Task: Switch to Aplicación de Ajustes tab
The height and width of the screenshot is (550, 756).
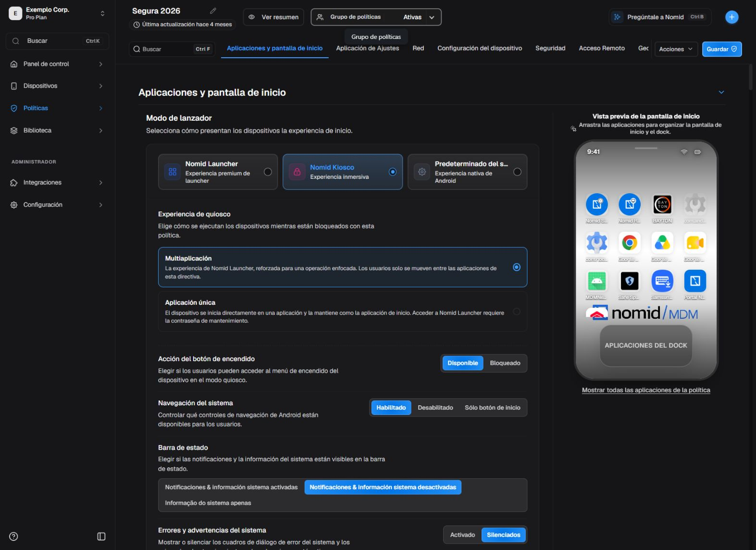Action: point(368,48)
